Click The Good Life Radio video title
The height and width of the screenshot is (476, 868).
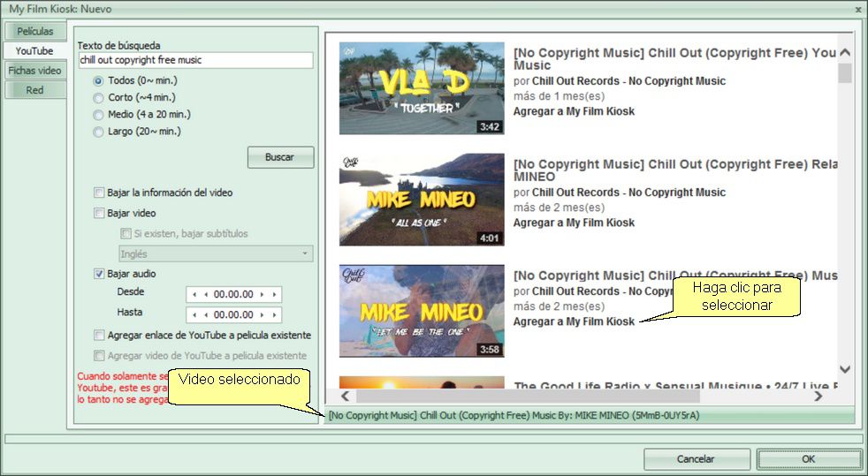(x=674, y=385)
